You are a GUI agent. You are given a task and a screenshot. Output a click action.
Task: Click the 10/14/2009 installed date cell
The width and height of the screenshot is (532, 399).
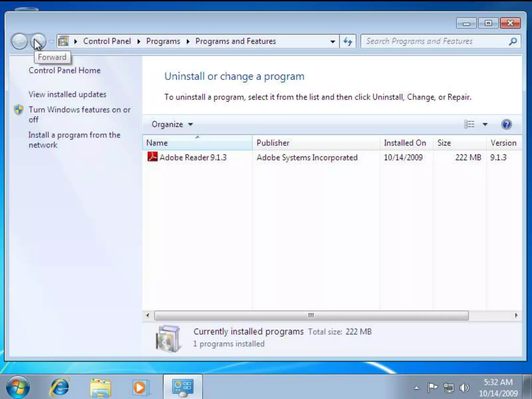(x=403, y=157)
